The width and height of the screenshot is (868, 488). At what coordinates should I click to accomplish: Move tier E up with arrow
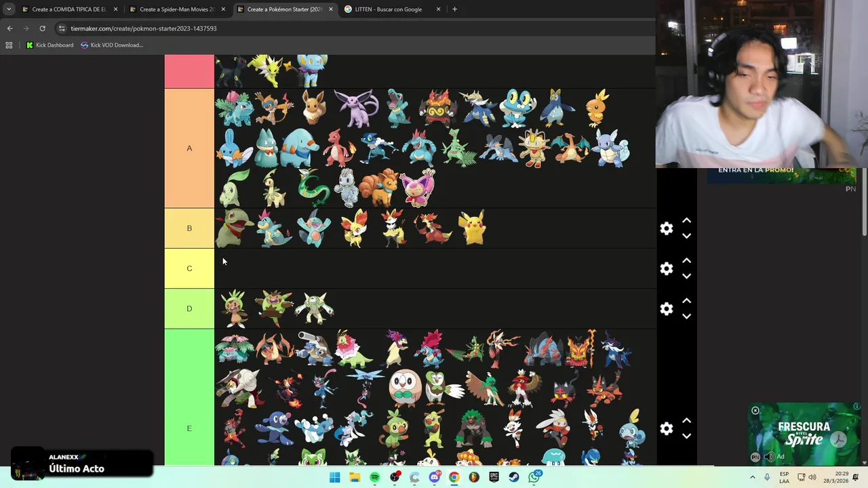point(686,420)
